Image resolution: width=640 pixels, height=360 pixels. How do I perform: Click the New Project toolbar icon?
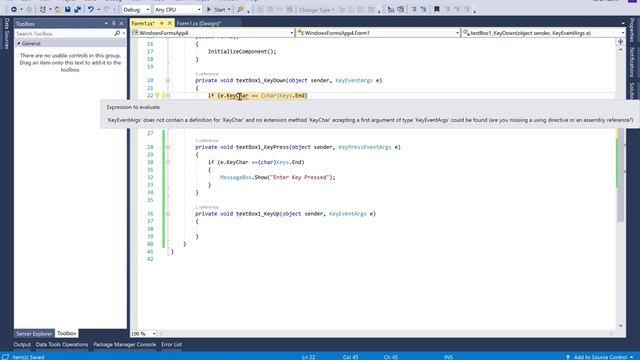(42, 9)
